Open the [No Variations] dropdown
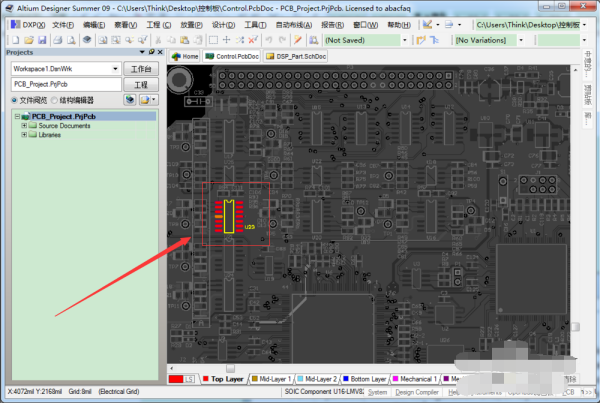 tap(521, 40)
